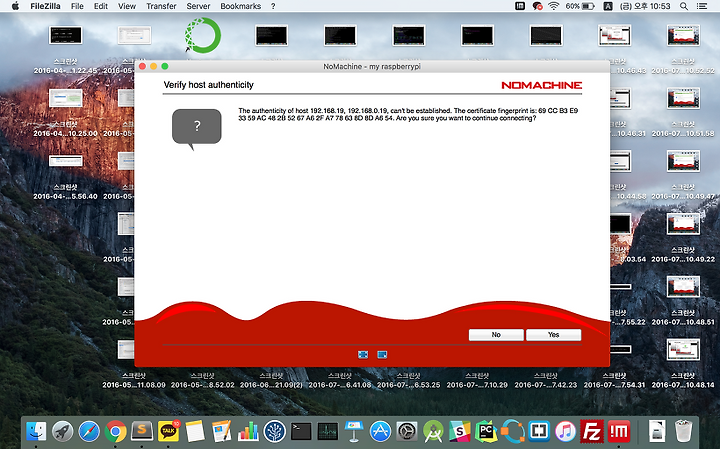Viewport: 720px width, 449px height.
Task: Open iTunes in the Dock
Action: (565, 431)
